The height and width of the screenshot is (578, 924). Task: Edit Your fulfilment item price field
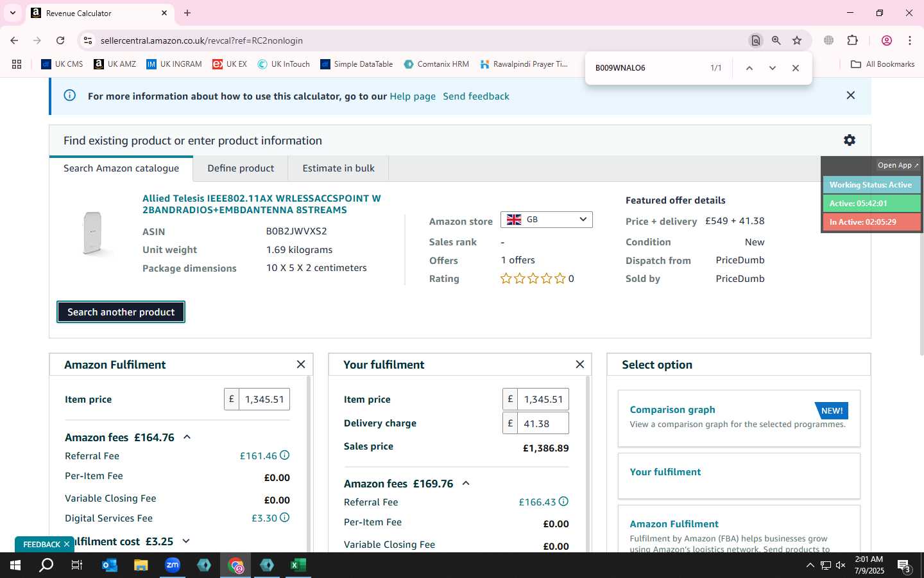(543, 399)
